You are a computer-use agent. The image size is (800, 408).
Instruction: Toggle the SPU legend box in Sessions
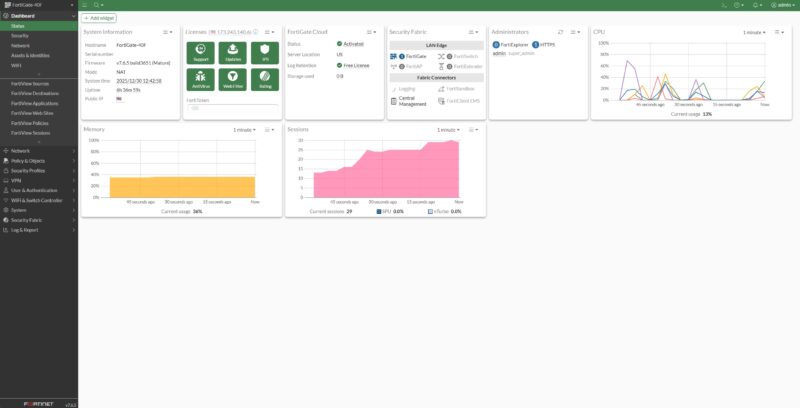[379, 211]
